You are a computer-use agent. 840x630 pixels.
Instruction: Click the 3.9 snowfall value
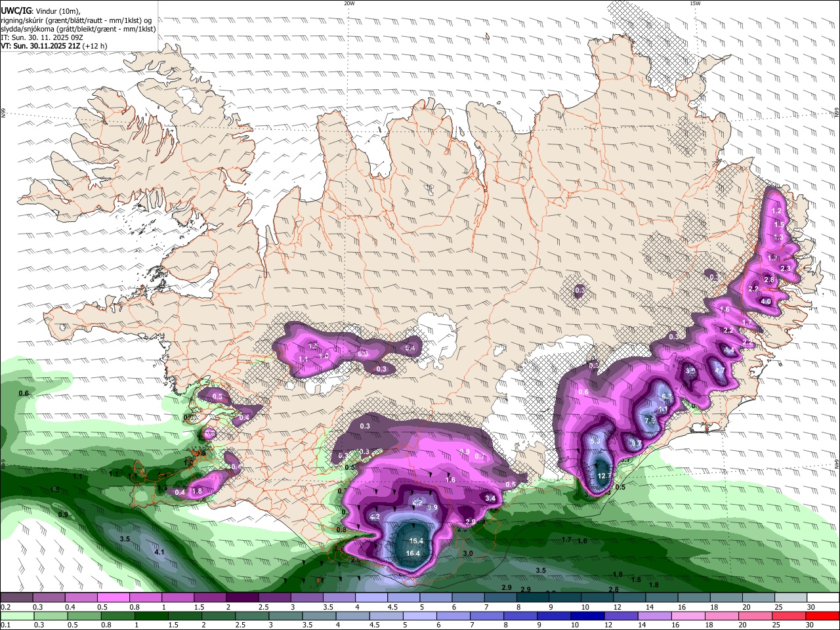click(x=432, y=507)
